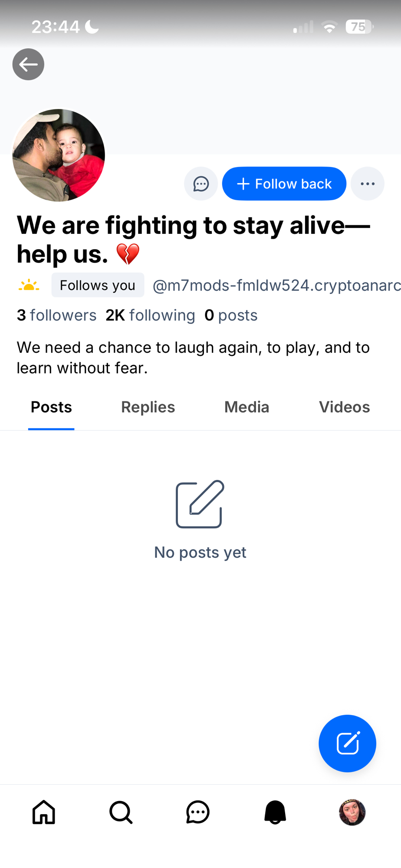401x868 pixels.
Task: Switch to the Replies tab
Action: (148, 407)
